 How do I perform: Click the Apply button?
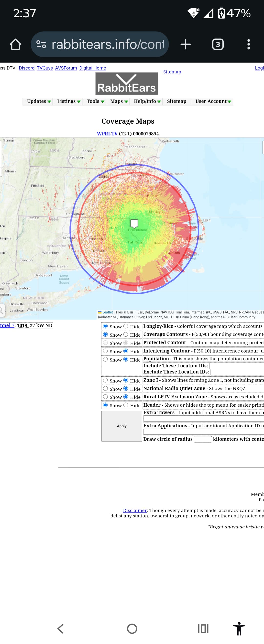pos(122,426)
